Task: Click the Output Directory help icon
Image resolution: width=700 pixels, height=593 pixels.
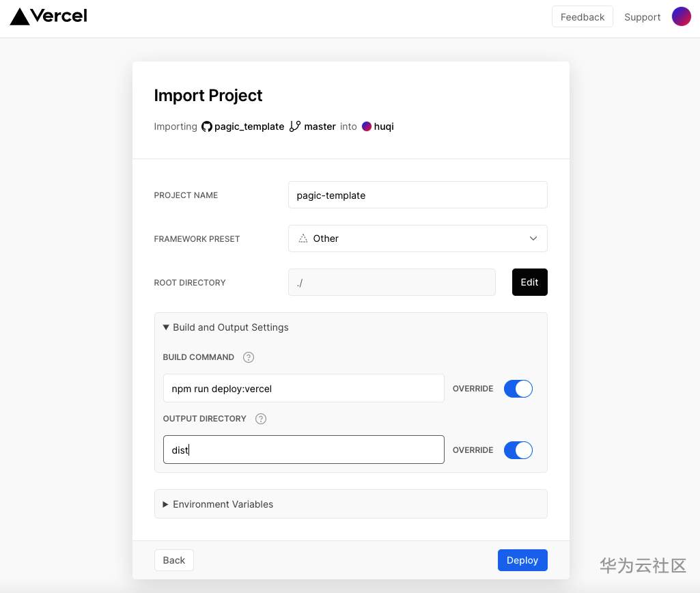Action: [x=261, y=419]
